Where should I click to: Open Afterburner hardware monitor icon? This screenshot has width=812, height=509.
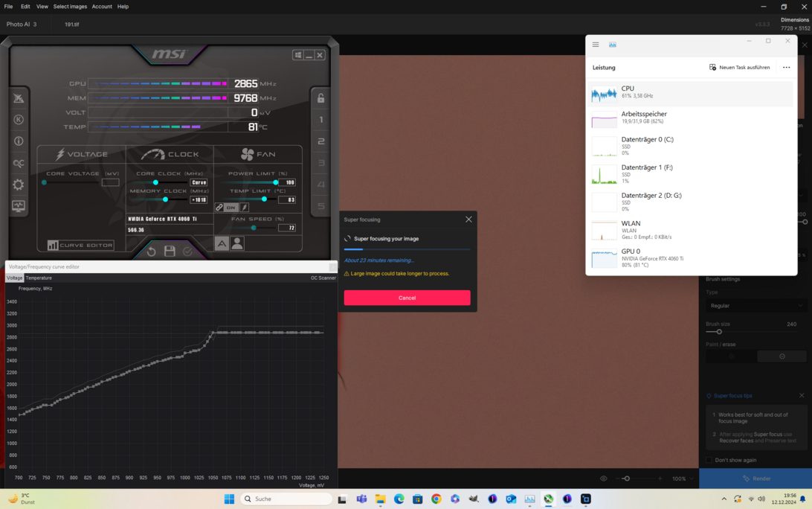click(19, 206)
